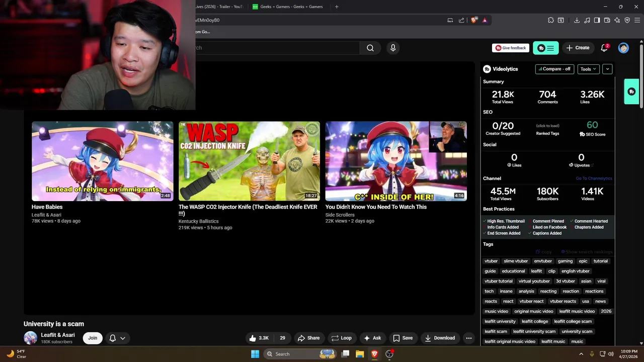Image resolution: width=644 pixels, height=362 pixels.
Task: Click the Download button
Action: (440, 338)
